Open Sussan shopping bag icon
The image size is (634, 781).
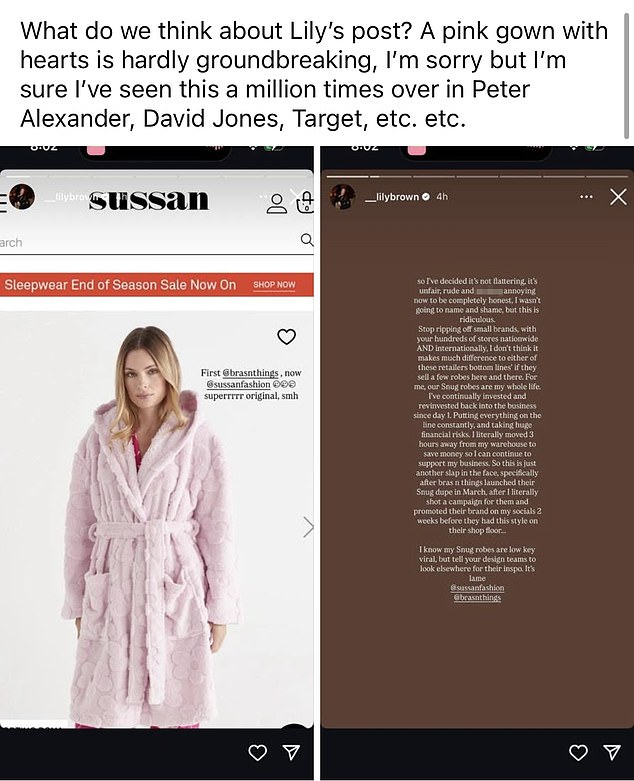305,202
